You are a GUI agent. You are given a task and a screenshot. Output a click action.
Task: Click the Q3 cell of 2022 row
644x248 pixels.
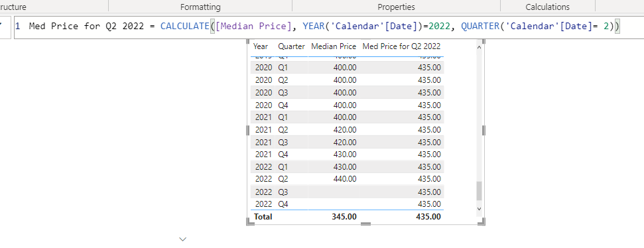pyautogui.click(x=283, y=192)
